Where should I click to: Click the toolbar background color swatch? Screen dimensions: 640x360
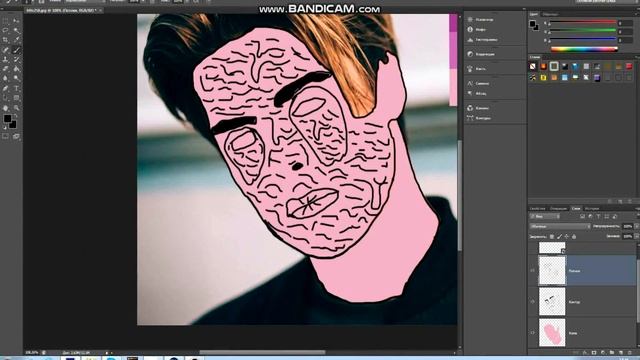[13, 124]
